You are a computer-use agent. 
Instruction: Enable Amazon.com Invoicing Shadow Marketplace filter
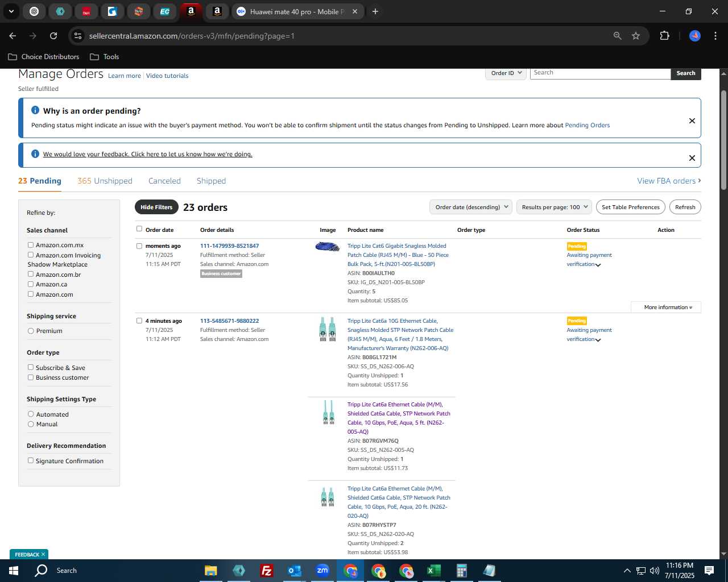pyautogui.click(x=31, y=255)
